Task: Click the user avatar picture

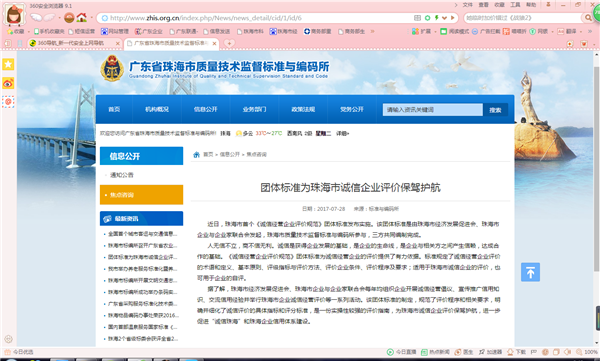Action: tap(14, 15)
